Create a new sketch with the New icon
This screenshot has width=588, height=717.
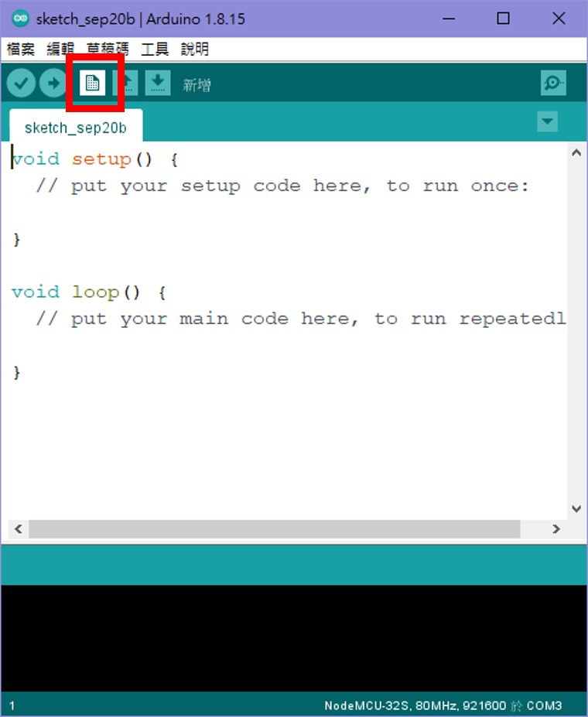point(92,83)
